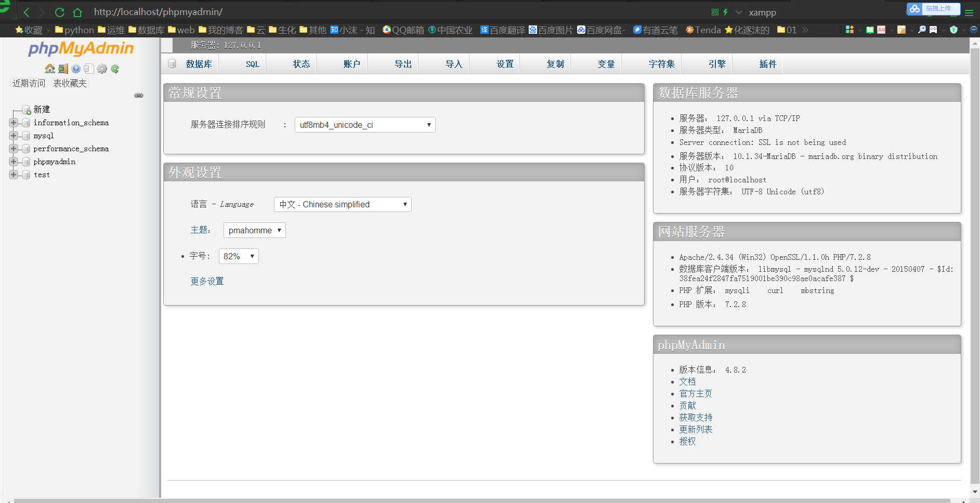Screen dimensions: 980x503
Task: Click the green shield security extension icon
Action: pyautogui.click(x=953, y=30)
